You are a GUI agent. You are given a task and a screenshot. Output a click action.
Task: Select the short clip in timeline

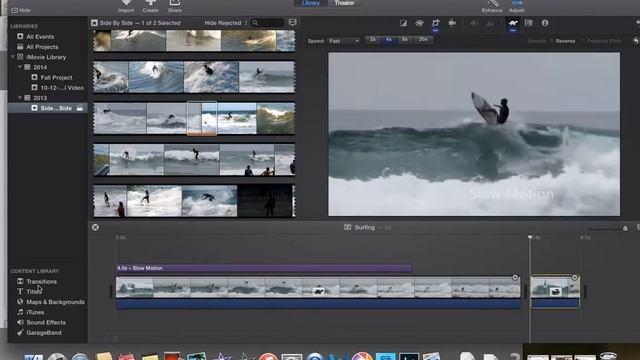(555, 291)
